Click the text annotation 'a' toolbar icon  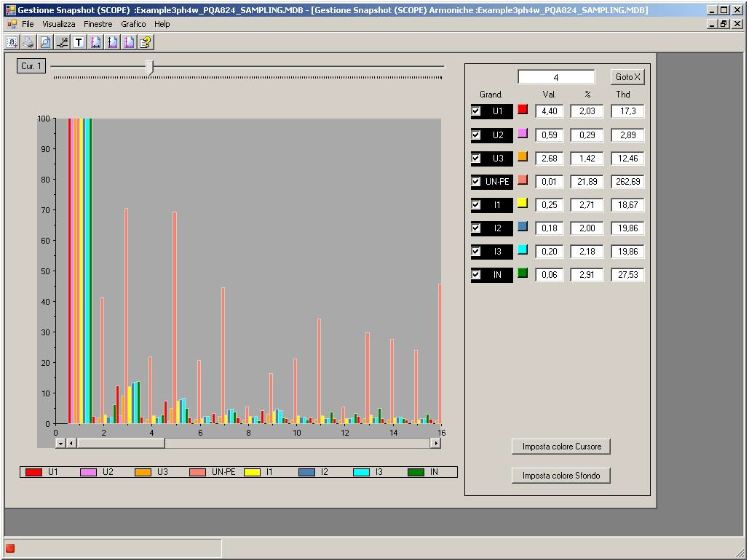pyautogui.click(x=12, y=43)
